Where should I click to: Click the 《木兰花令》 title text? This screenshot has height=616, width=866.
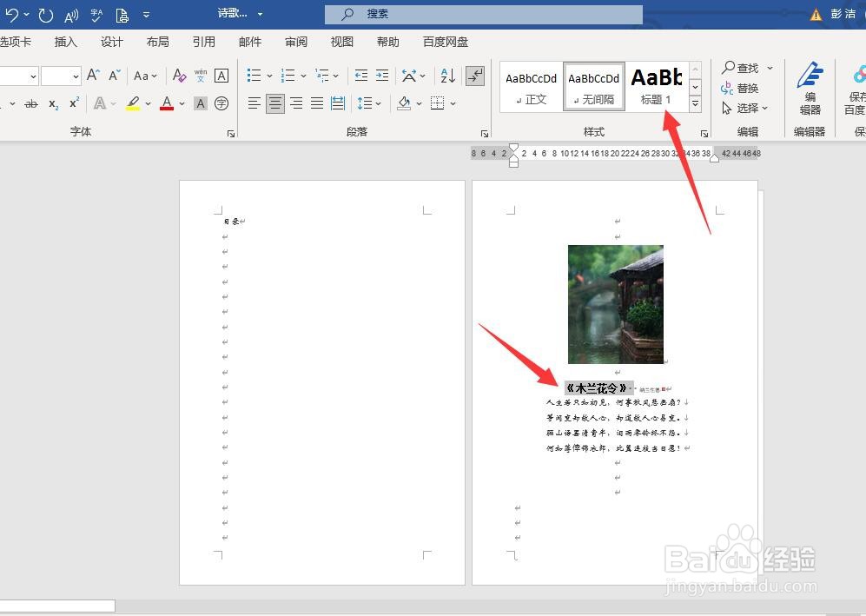pos(598,388)
